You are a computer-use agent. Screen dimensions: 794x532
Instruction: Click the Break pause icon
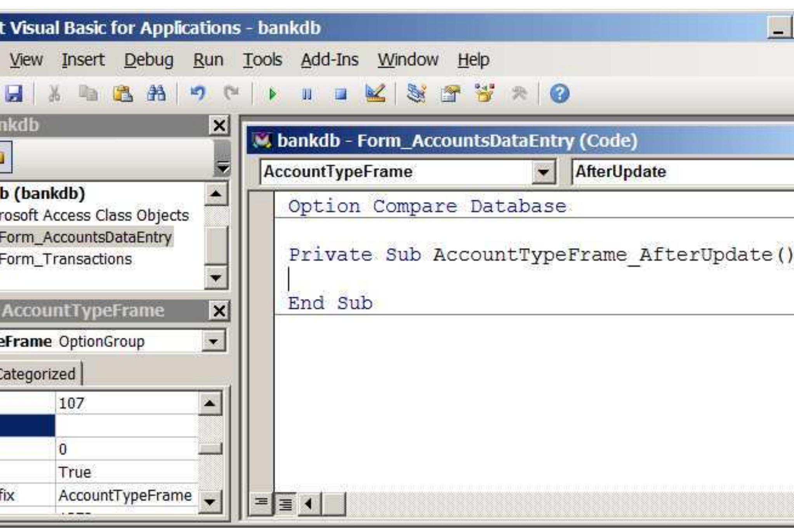tap(307, 94)
